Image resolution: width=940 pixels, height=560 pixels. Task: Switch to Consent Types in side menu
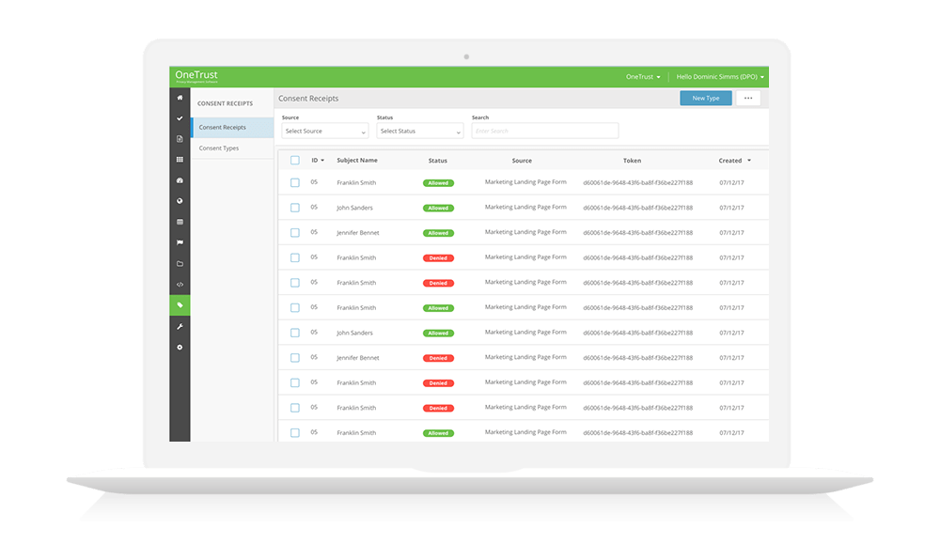(x=232, y=148)
